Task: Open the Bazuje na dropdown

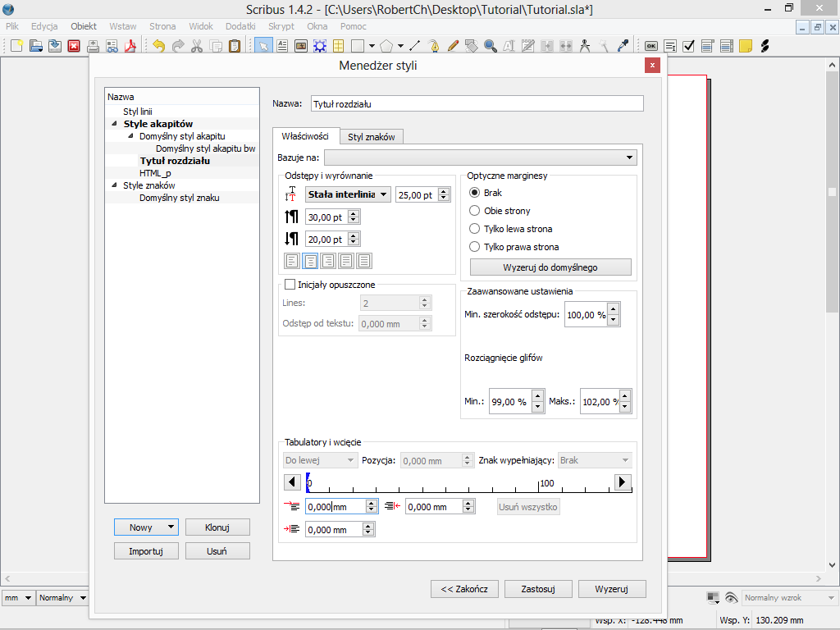Action: [x=481, y=157]
